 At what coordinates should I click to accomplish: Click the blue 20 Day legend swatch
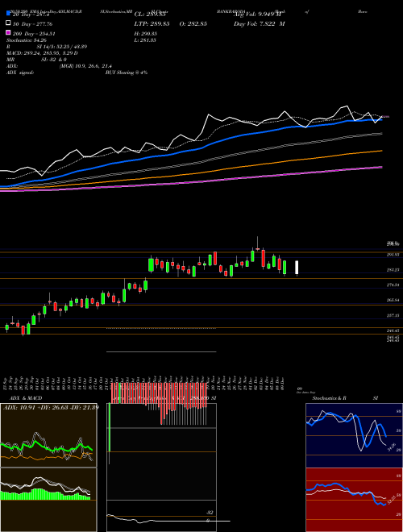8,14
